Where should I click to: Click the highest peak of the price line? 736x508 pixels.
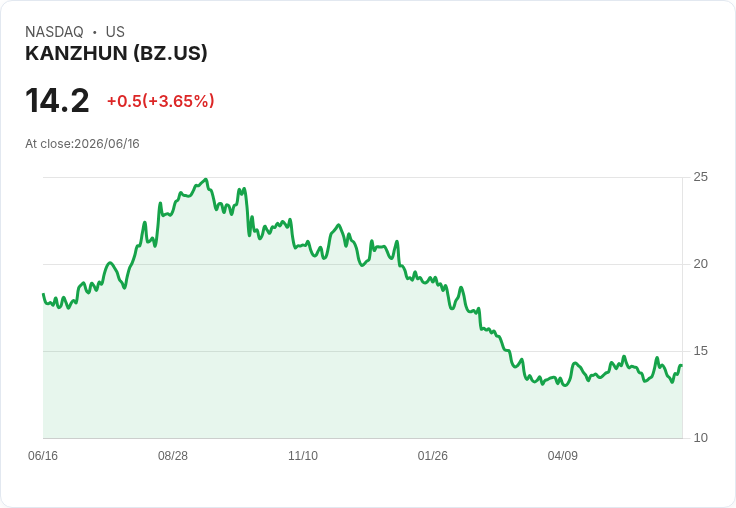206,179
